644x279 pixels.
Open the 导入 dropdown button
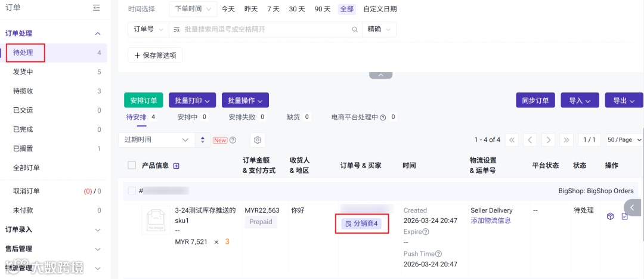[x=580, y=100]
